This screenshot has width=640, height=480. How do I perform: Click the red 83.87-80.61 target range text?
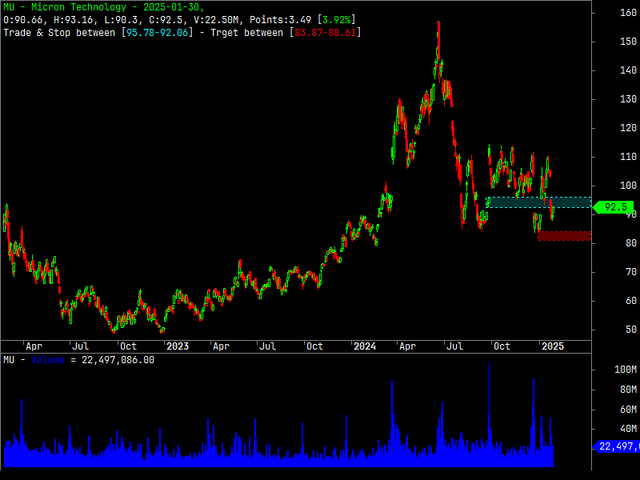(325, 33)
